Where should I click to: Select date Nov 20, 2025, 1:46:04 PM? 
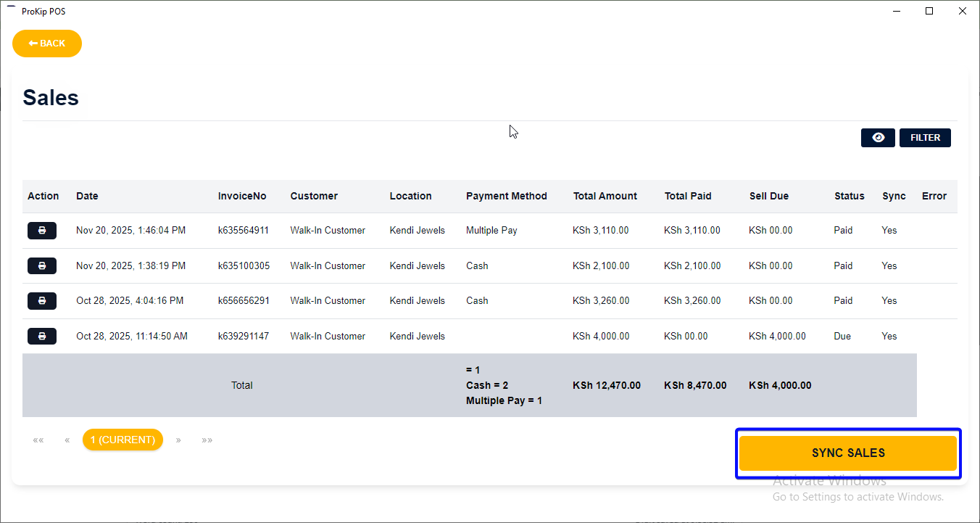(130, 231)
